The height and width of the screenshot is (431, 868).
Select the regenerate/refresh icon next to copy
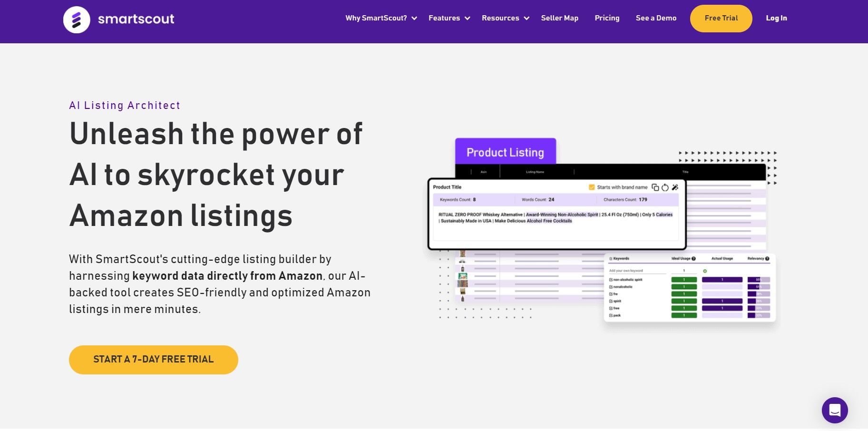point(665,187)
